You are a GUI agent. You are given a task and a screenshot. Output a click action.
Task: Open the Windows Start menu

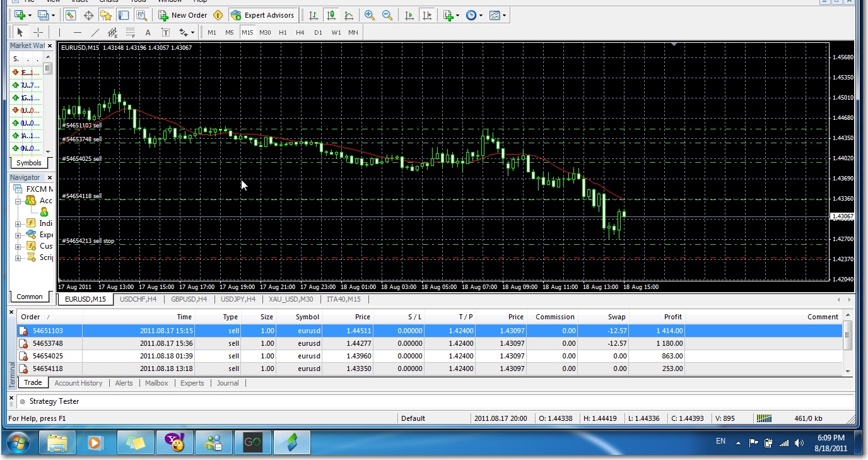tap(17, 443)
